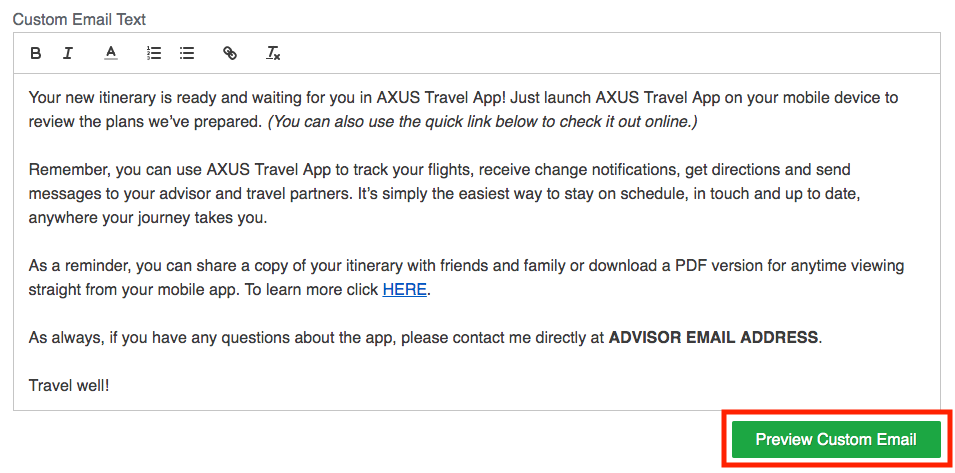Select the insert link icon

pos(230,54)
